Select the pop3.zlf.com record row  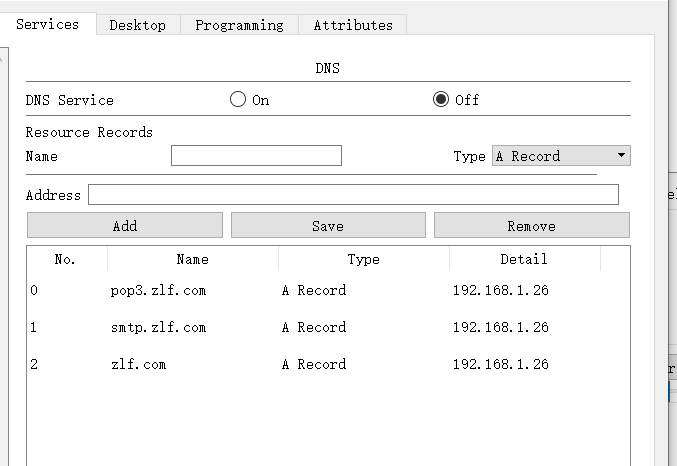pos(158,291)
